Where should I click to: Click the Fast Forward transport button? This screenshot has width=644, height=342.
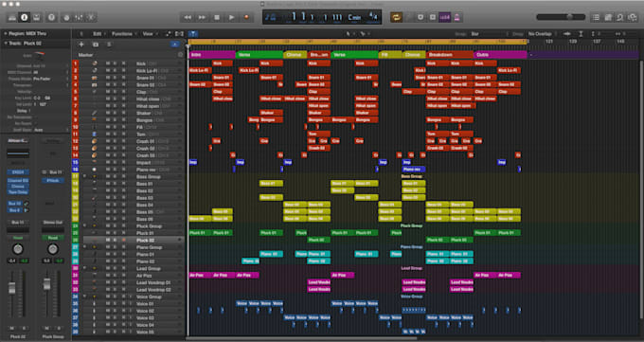tap(202, 17)
